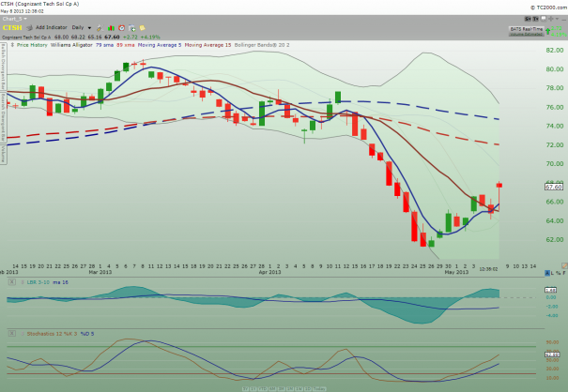The width and height of the screenshot is (568, 392).
Task: Click the 79 sma legend label
Action: click(105, 45)
